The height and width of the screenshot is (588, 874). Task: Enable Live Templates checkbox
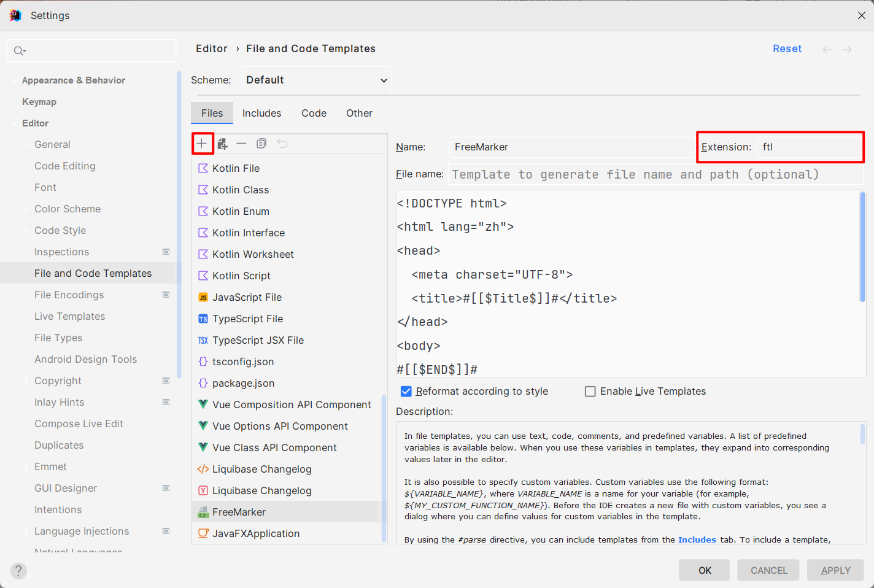pyautogui.click(x=590, y=392)
